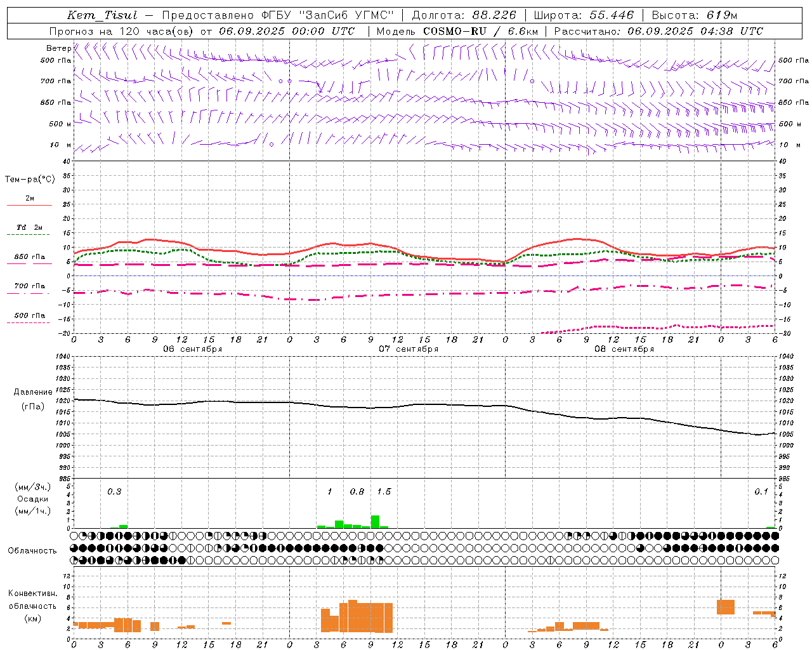
Task: Click the precipitation value 1.5
Action: point(384,492)
